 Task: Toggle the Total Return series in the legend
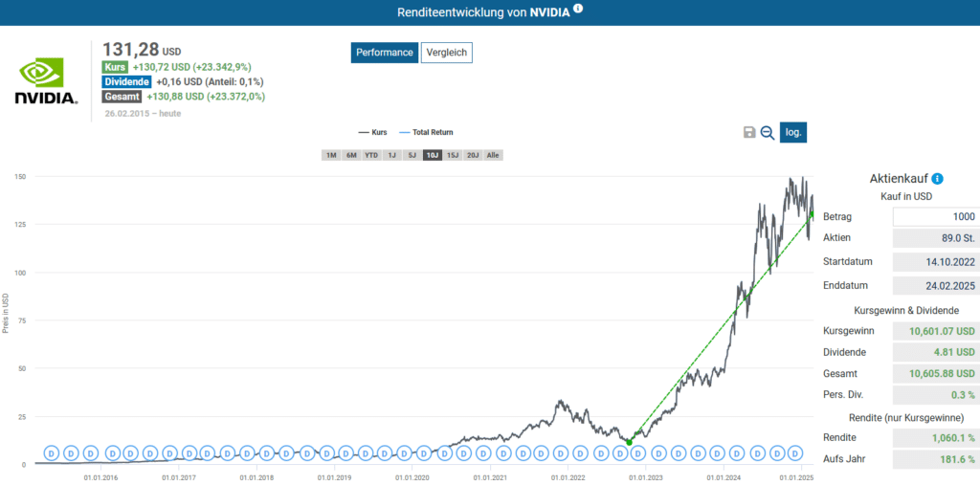pos(426,133)
